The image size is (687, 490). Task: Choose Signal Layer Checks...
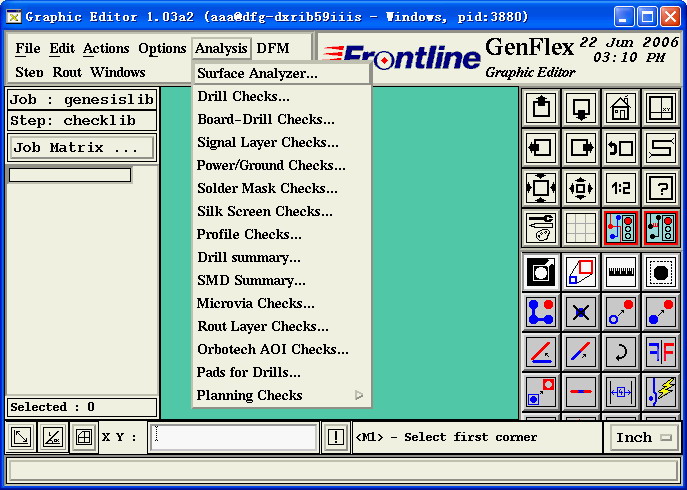[x=282, y=142]
